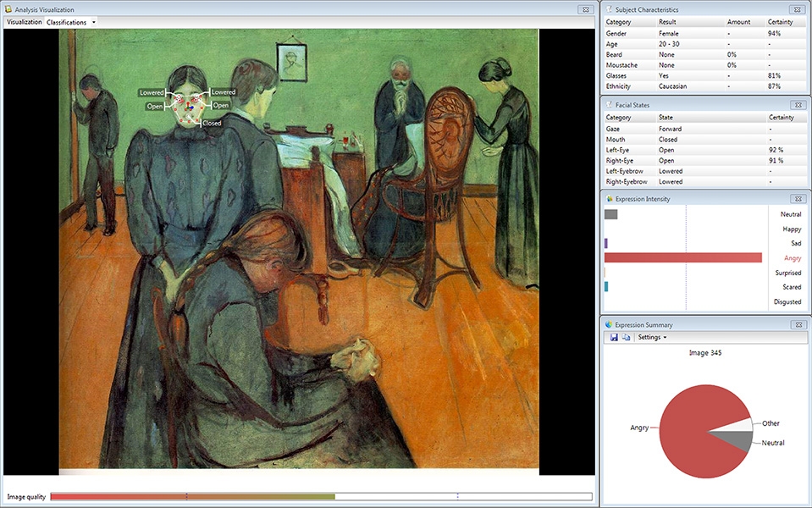Select the Left-Eyebrow row label

(x=625, y=171)
